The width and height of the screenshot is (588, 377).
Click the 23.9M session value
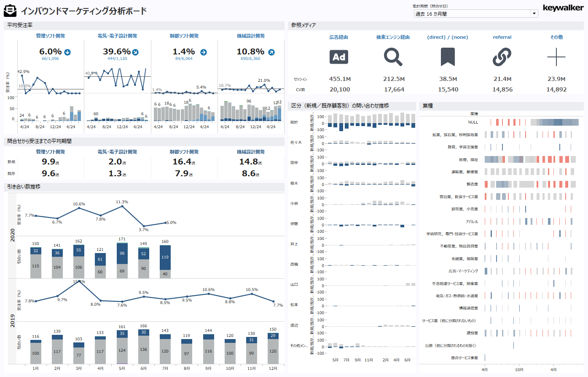click(x=556, y=79)
